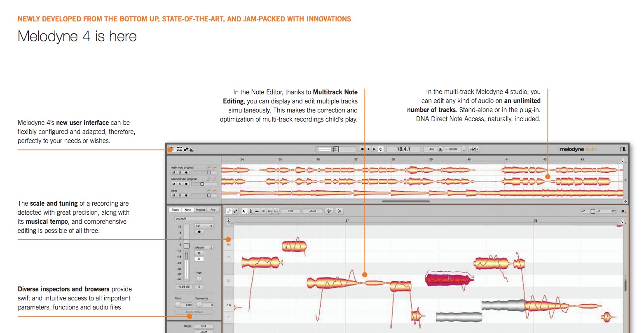Start playback with the Play button
Image resolution: width=644 pixels, height=333 pixels.
[x=374, y=149]
